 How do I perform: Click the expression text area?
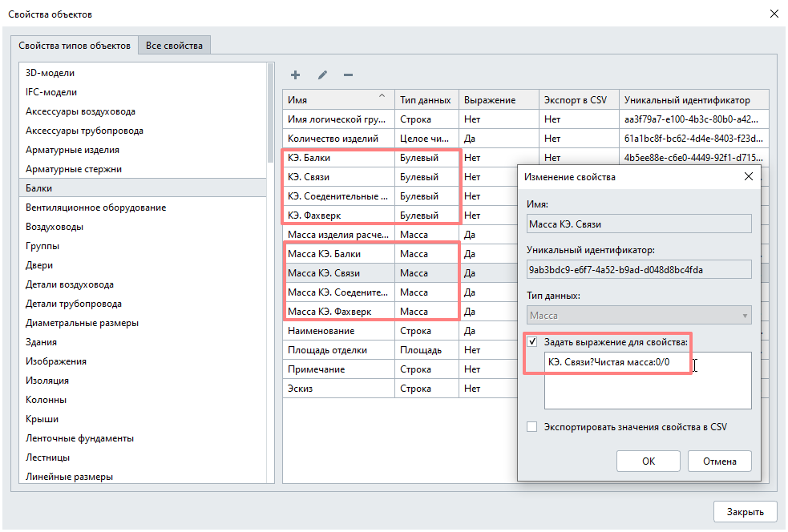click(648, 381)
